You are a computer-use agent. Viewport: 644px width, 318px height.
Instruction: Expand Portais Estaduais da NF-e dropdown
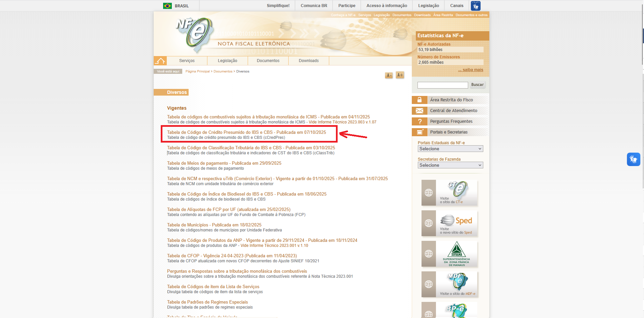450,149
